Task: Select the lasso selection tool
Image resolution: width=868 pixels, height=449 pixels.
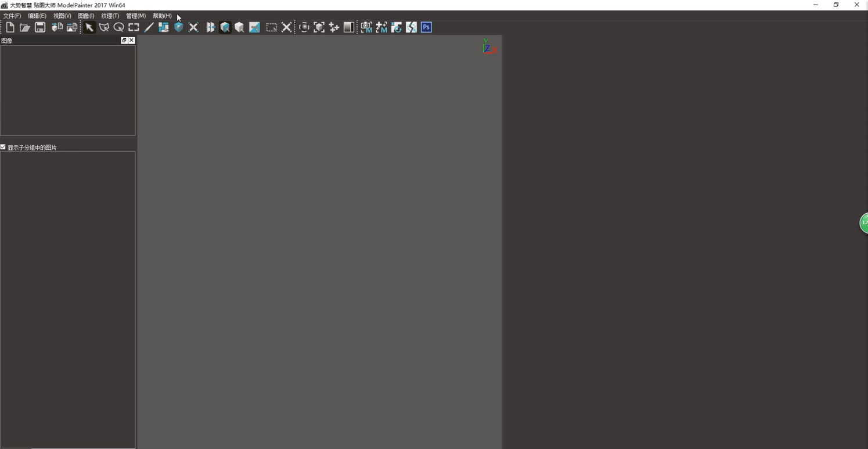Action: [x=104, y=27]
